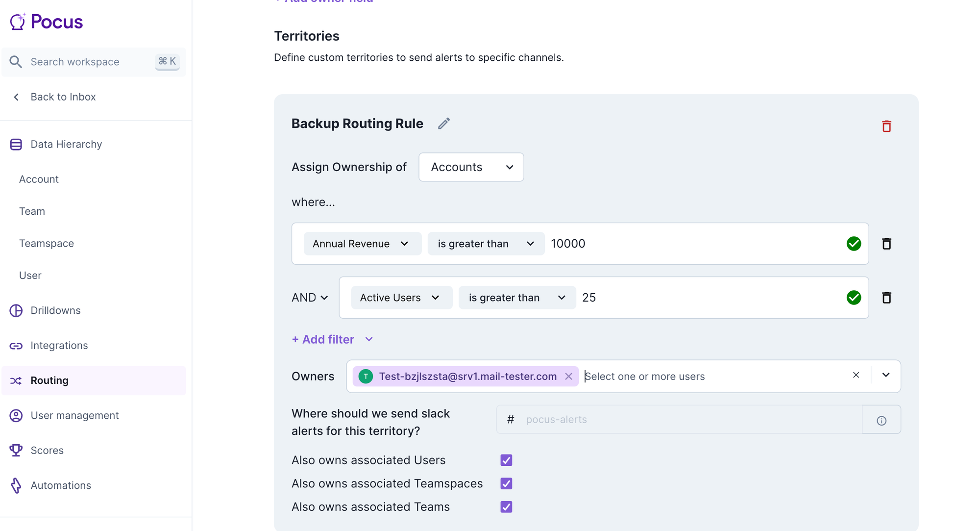Click the Pocus logo
Image resolution: width=980 pixels, height=531 pixels.
47,22
